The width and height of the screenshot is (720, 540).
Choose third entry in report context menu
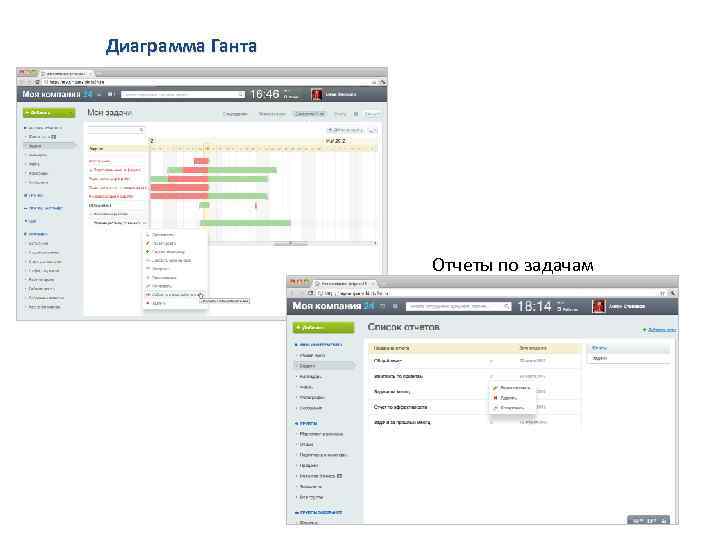tap(509, 408)
